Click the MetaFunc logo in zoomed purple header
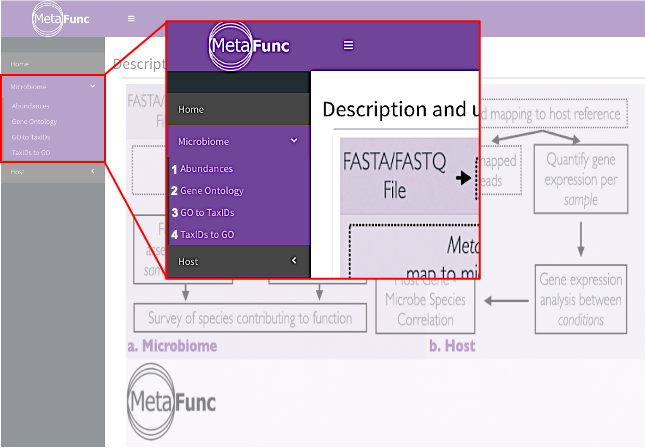Image resolution: width=645 pixels, height=448 pixels. (x=249, y=46)
